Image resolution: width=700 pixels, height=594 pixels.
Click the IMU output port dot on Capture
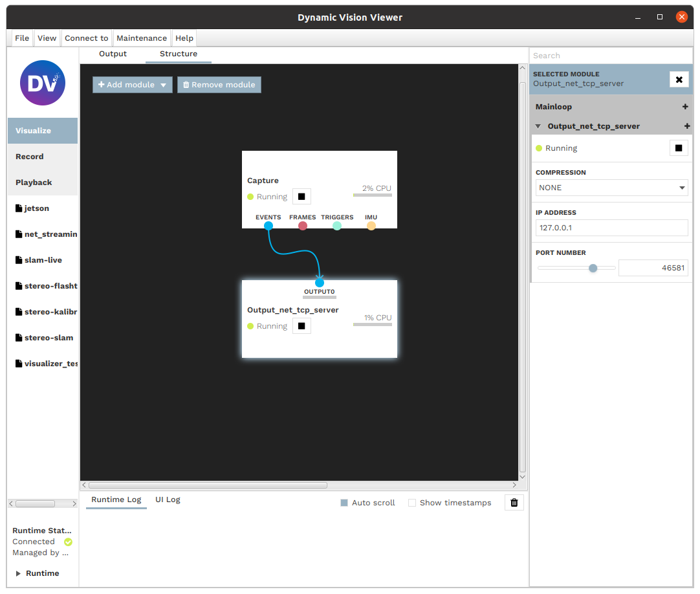click(371, 225)
